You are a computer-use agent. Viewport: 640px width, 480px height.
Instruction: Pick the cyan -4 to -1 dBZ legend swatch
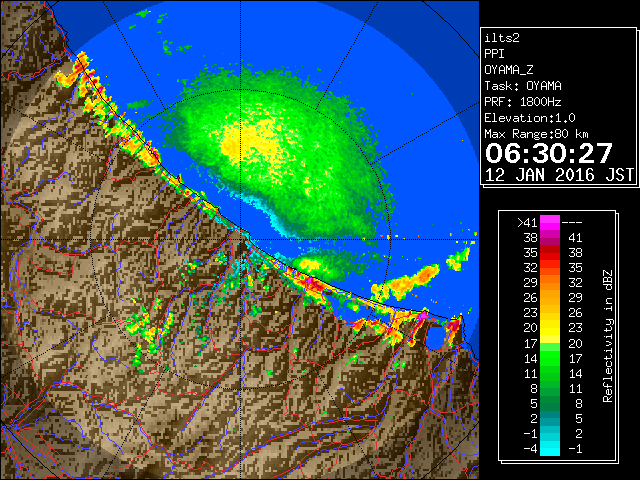coord(550,448)
